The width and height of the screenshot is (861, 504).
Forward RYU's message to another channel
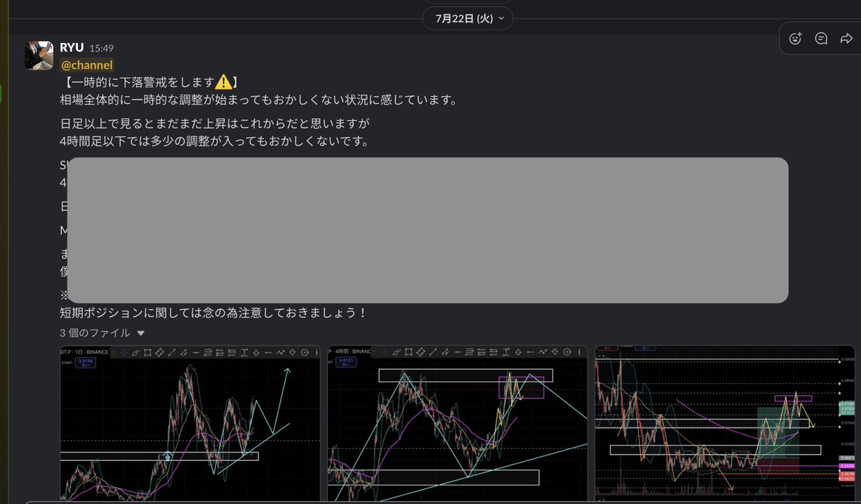[847, 38]
